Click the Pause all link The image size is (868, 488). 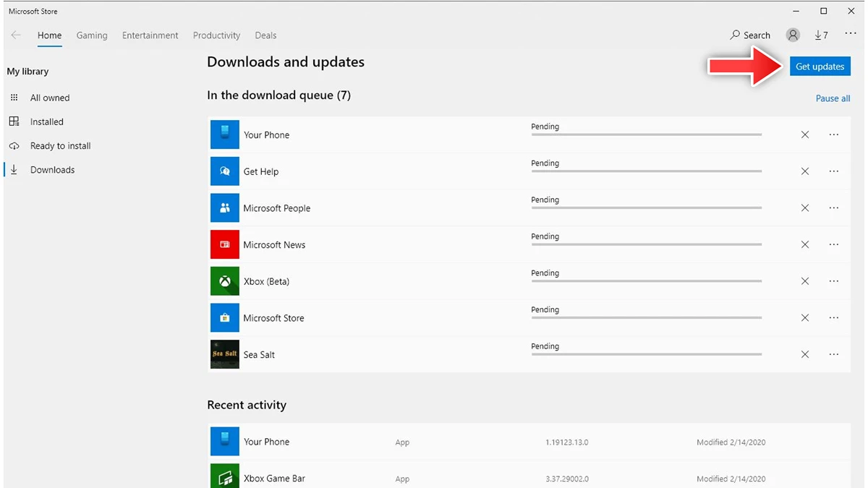pyautogui.click(x=833, y=98)
